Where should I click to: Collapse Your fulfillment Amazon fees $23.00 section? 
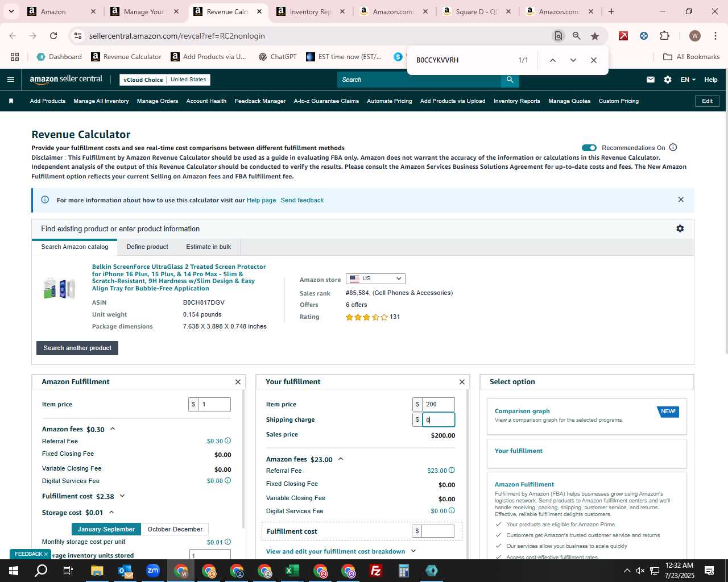click(x=341, y=459)
